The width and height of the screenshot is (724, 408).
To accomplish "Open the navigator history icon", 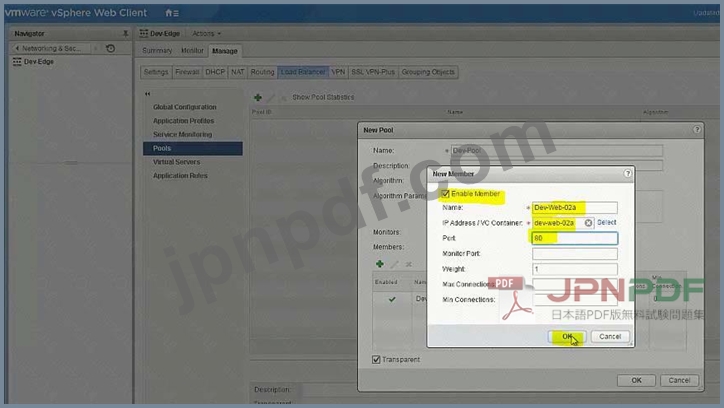I will [x=110, y=48].
